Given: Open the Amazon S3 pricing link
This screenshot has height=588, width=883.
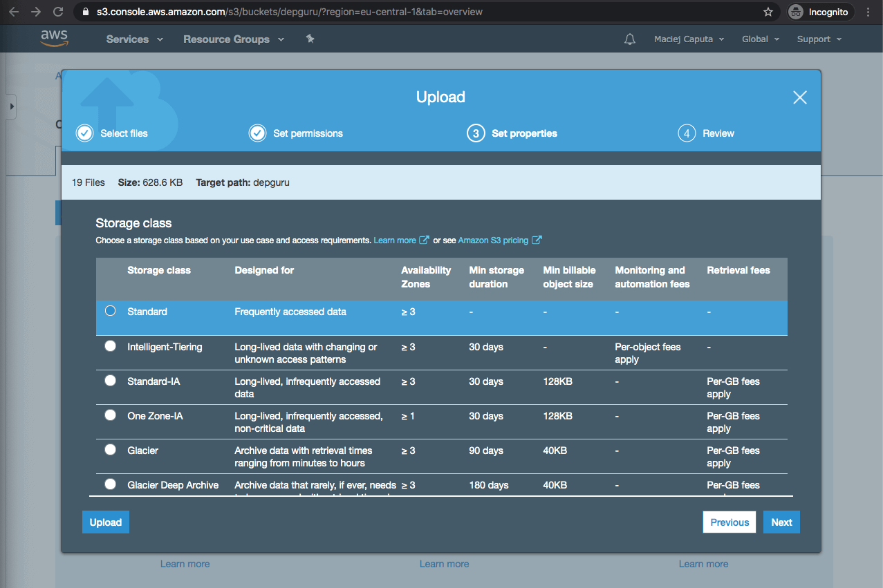Looking at the screenshot, I should coord(494,240).
